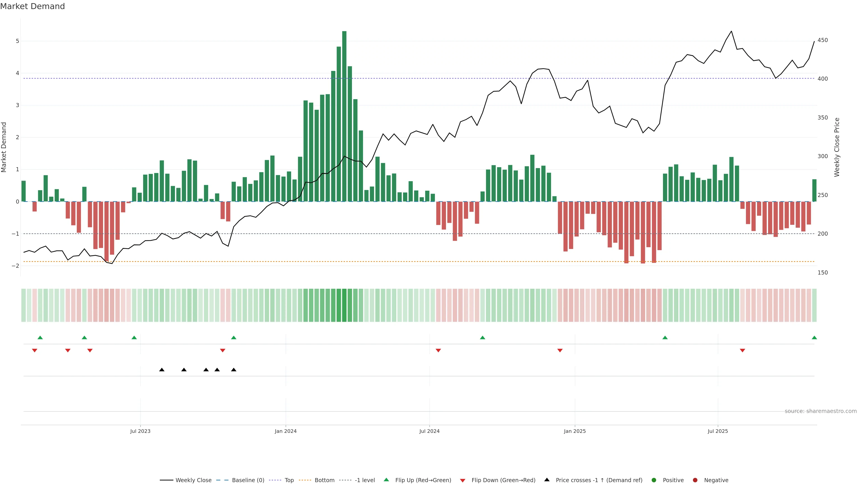Click the Flip Down red triangle legend icon
This screenshot has width=868, height=488.
coord(463,481)
